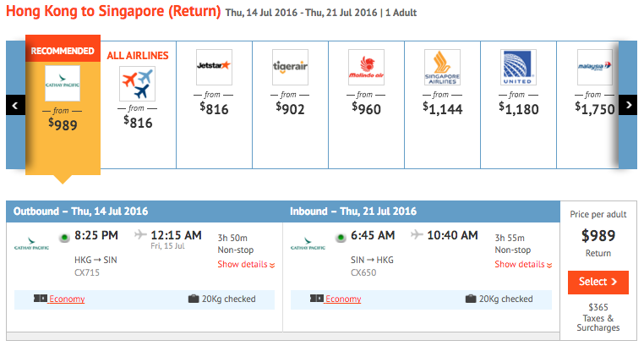
Task: Click the recommended $989 fare price
Action: 63,124
